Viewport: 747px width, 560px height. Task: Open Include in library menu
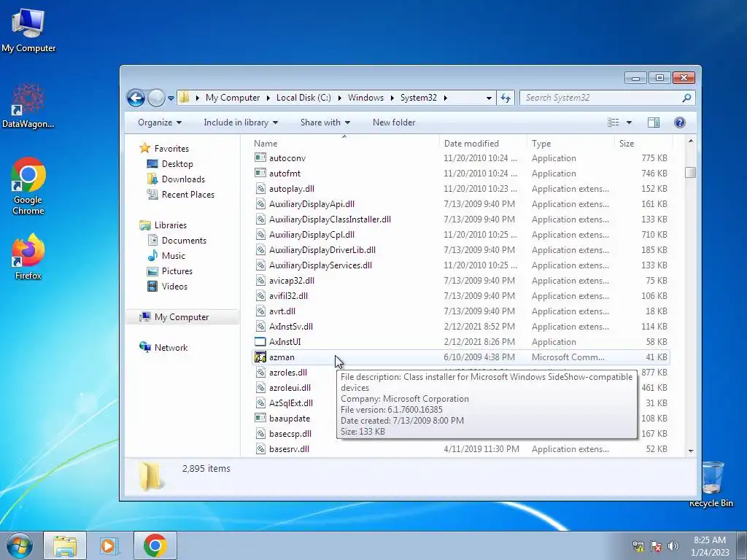pos(241,122)
